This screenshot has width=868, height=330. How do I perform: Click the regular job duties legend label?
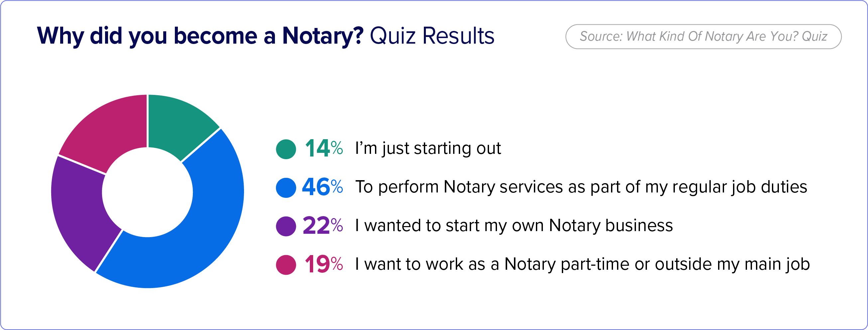click(581, 187)
